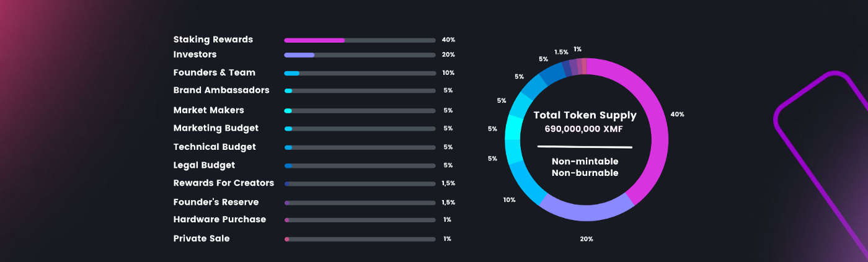Click the Total Token Supply heading
868x262 pixels.
point(585,116)
